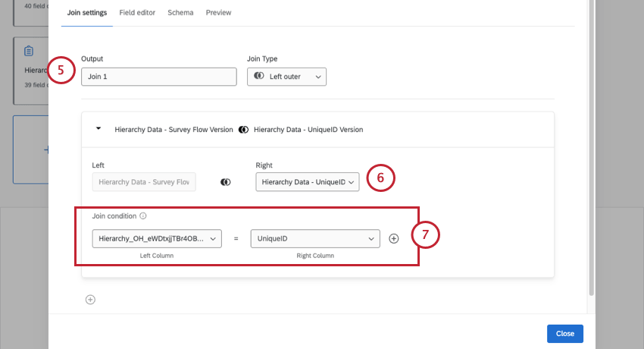Click the disabled Left dataset field

coord(144,182)
